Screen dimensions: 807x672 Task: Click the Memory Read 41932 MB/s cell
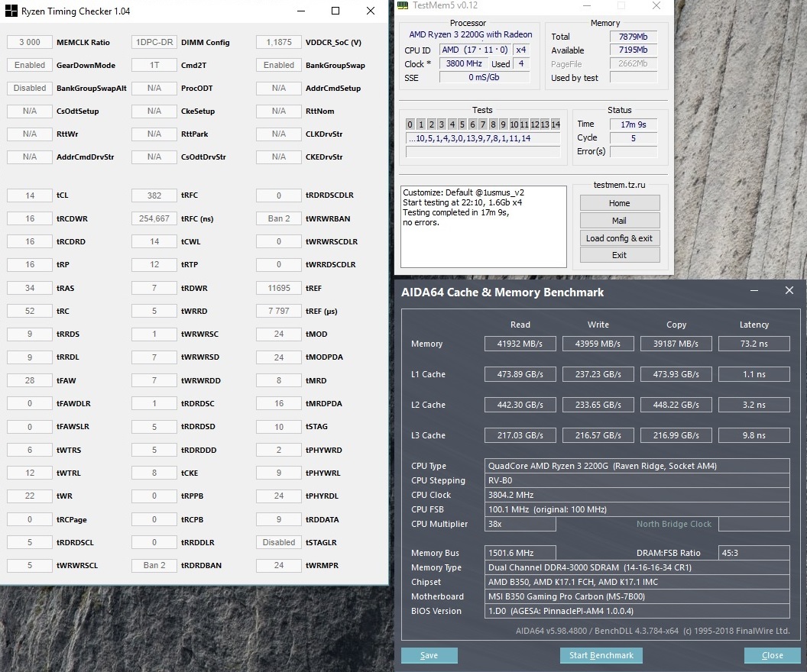pos(520,344)
